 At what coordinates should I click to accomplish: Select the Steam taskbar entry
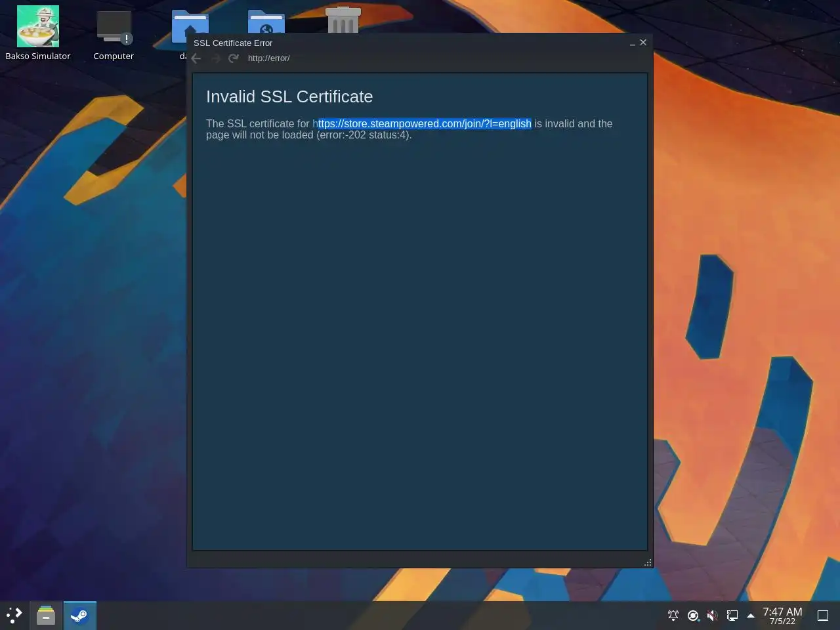79,616
